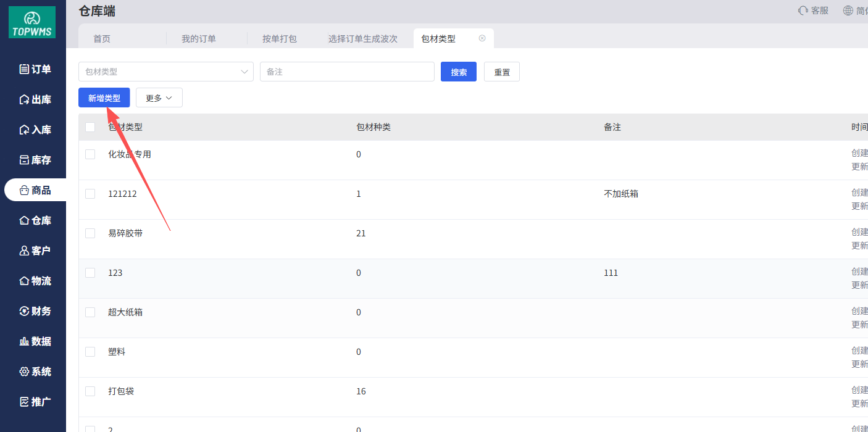Expand the 包材类型 filter dropdown
This screenshot has height=432, width=868.
(165, 72)
